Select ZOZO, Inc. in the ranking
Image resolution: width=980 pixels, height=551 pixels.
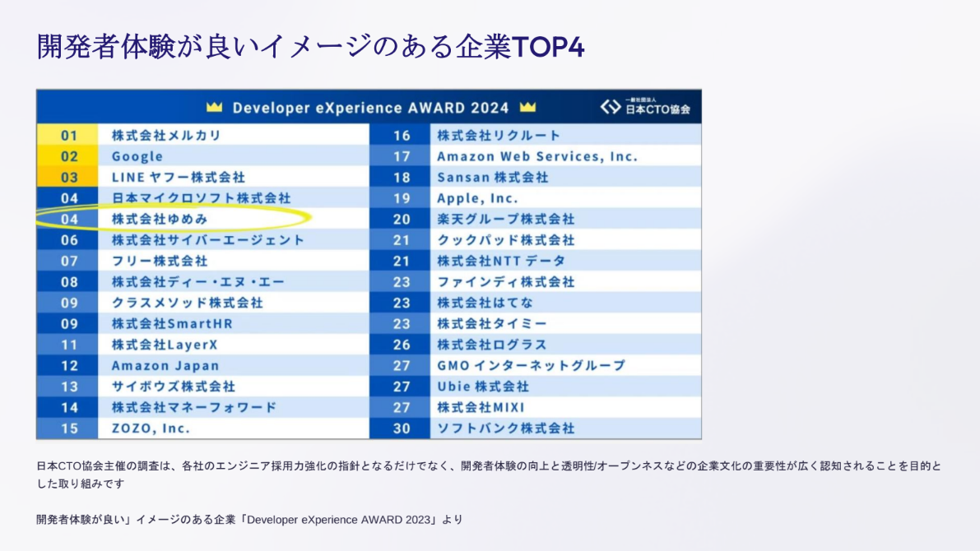coord(151,428)
